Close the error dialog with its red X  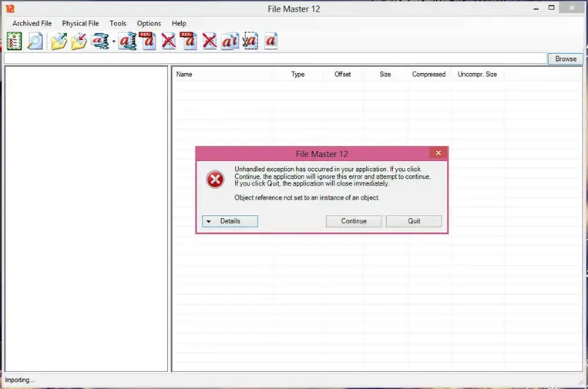click(438, 153)
